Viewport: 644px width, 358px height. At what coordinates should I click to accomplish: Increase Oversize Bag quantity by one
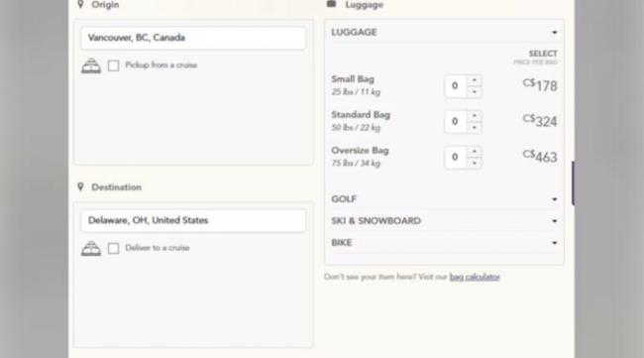click(x=474, y=152)
